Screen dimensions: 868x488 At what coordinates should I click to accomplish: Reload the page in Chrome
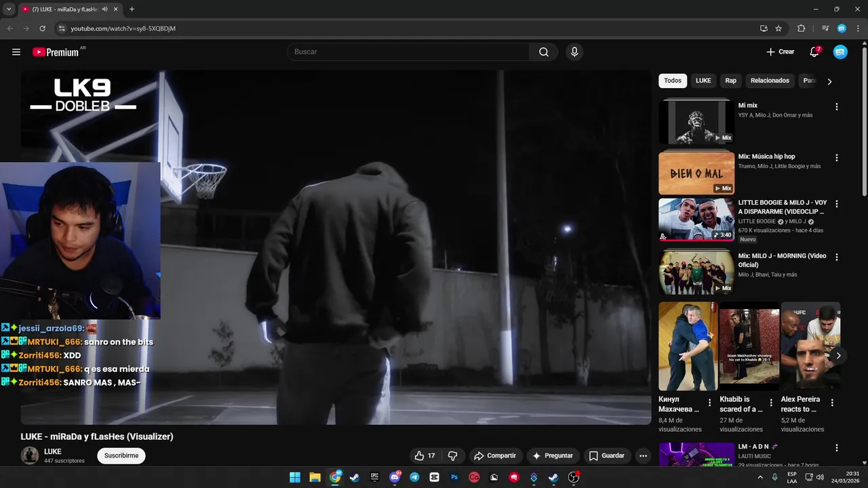[42, 28]
